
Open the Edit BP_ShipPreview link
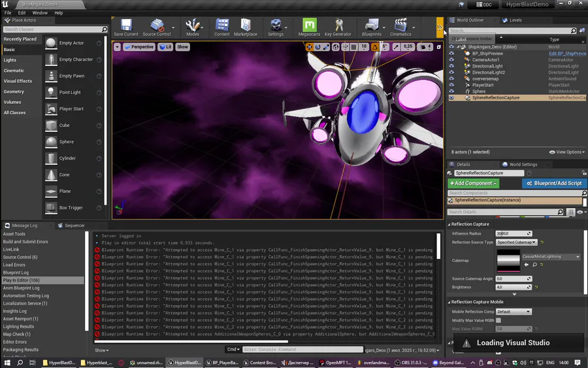(x=567, y=53)
